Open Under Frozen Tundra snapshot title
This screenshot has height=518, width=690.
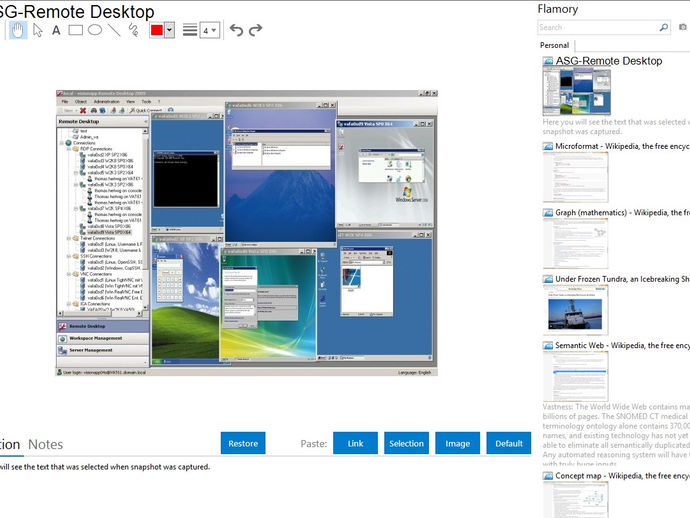622,279
